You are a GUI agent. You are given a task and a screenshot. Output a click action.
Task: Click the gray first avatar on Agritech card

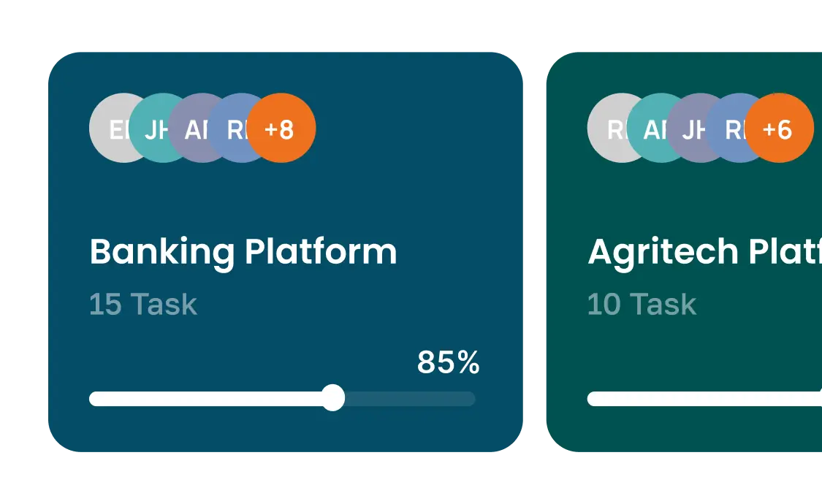[608, 129]
